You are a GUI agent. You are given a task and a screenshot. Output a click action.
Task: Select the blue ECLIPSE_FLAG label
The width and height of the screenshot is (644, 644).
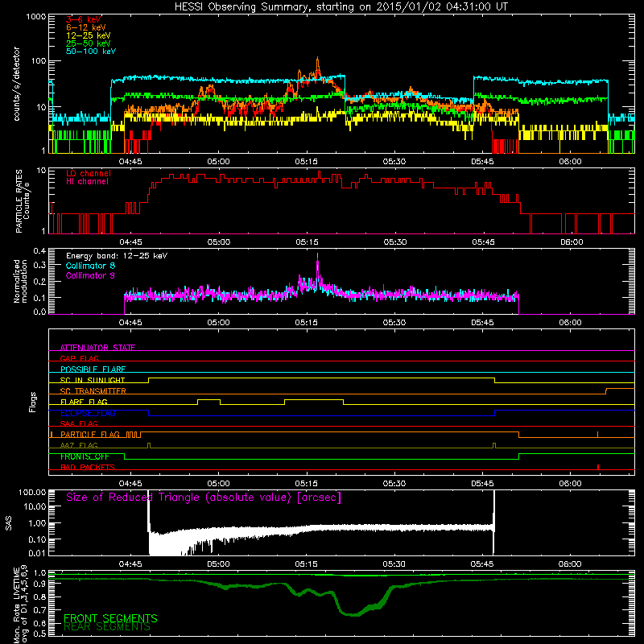coord(88,413)
